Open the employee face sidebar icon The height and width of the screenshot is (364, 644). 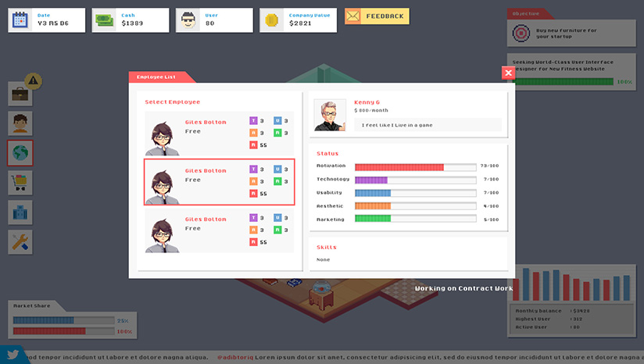(x=20, y=123)
